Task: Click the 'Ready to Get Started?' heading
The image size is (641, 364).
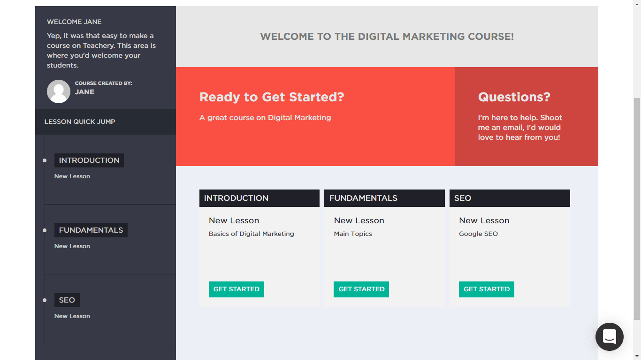Action: (272, 97)
